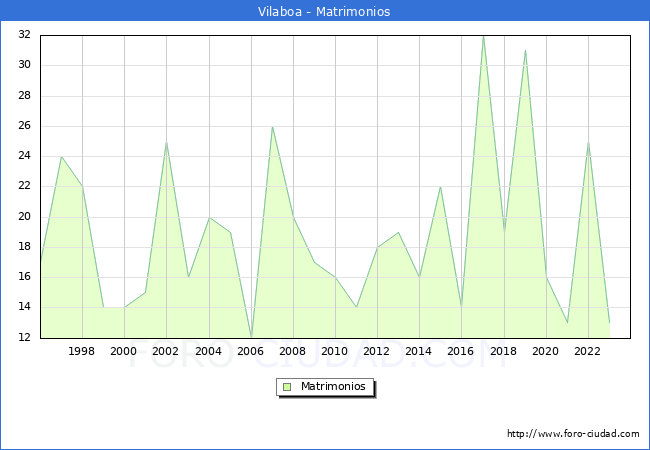Click the 2022 x-axis label

[588, 351]
